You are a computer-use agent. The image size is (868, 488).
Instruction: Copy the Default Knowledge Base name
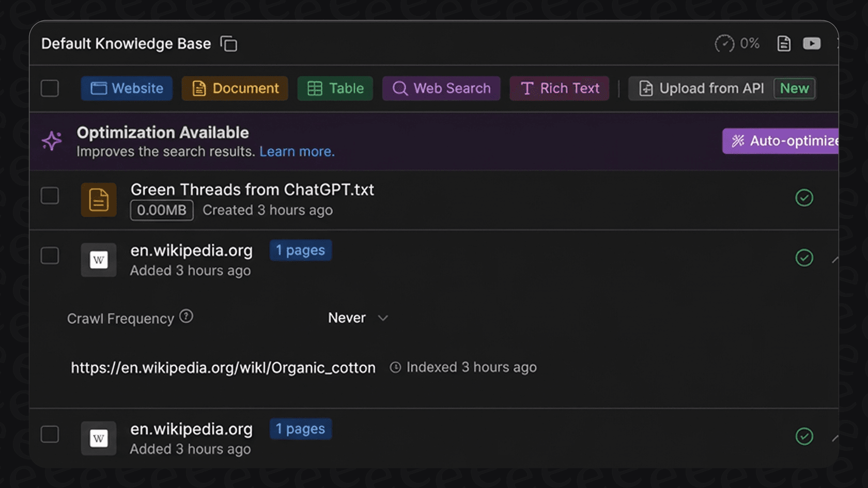click(229, 44)
